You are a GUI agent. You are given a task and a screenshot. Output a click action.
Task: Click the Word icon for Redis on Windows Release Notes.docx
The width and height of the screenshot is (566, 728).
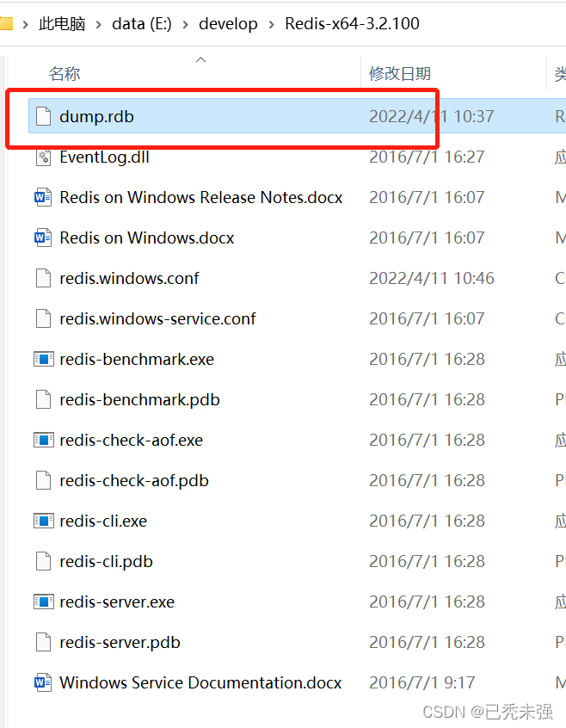43,197
